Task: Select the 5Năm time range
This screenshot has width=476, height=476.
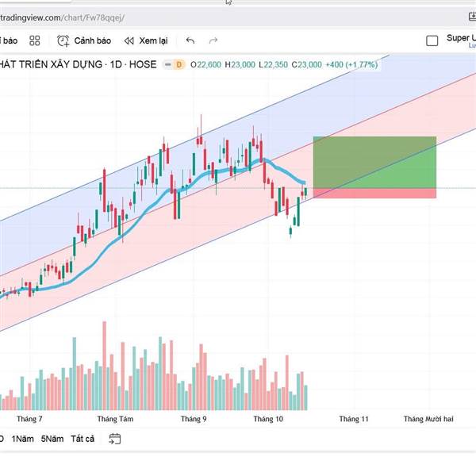Action: pyautogui.click(x=52, y=439)
